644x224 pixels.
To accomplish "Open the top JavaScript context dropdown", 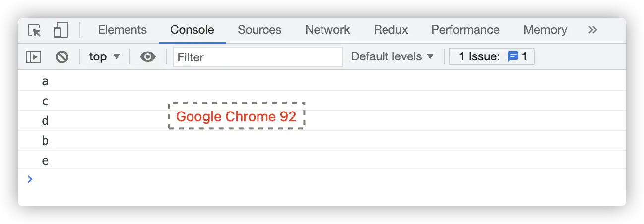I will click(105, 56).
